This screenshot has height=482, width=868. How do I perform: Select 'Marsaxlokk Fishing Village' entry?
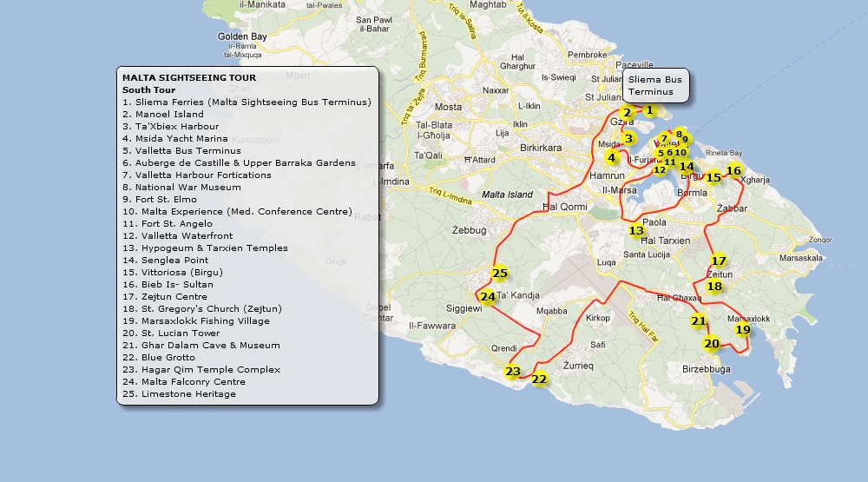[196, 321]
